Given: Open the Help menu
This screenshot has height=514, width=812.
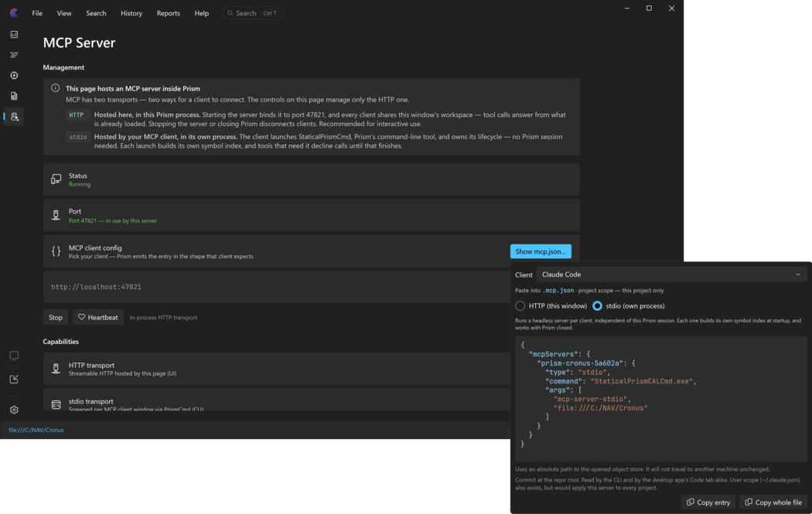Looking at the screenshot, I should [x=201, y=13].
